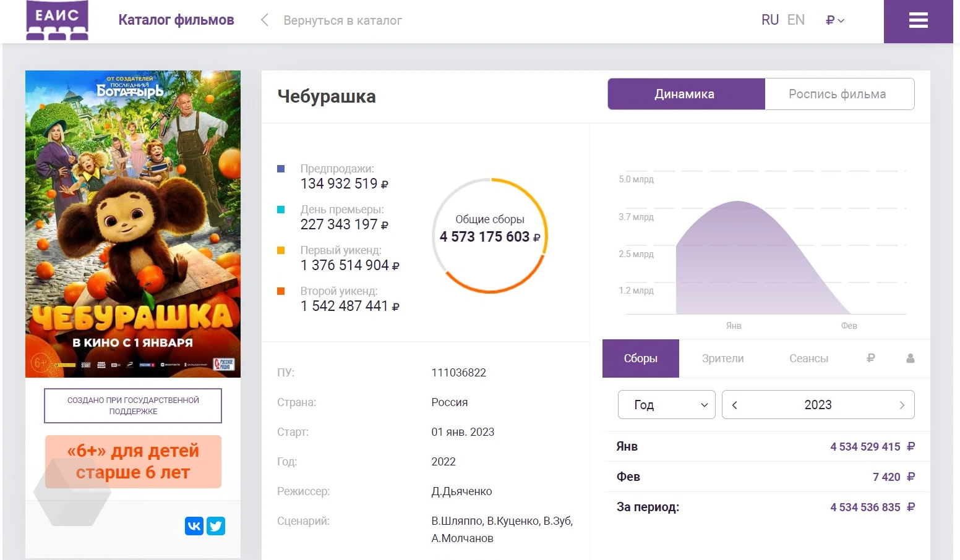Open the Год period dropdown

click(x=667, y=405)
